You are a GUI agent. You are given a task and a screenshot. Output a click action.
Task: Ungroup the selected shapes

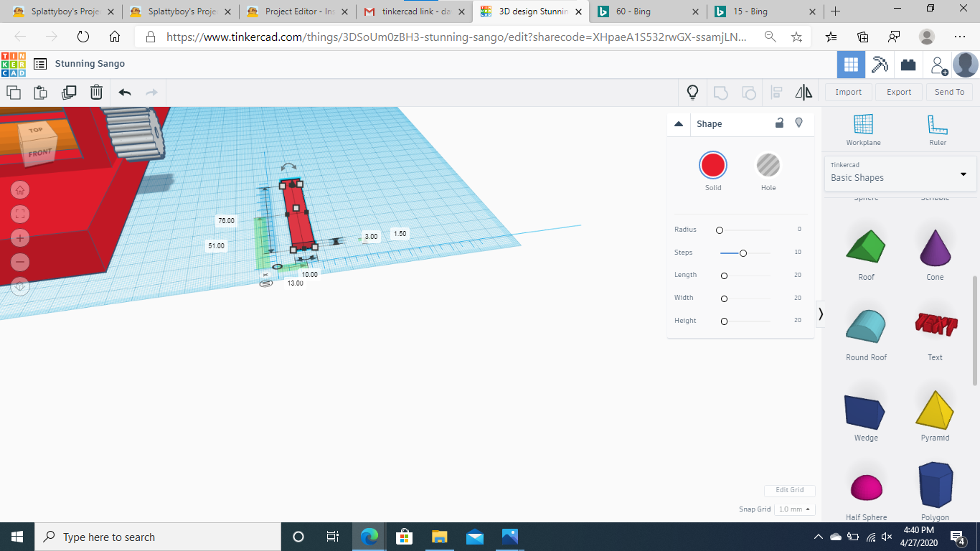748,92
